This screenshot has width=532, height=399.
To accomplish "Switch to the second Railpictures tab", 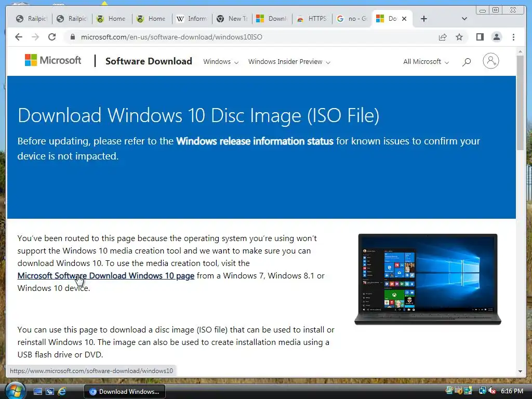I will click(x=72, y=19).
